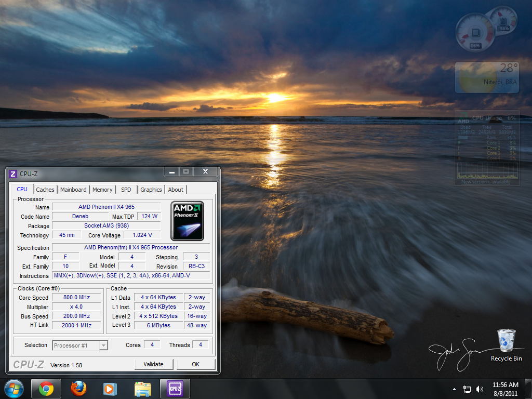532x399 pixels.
Task: Click the CPU-Z title bar icon
Action: click(12, 174)
